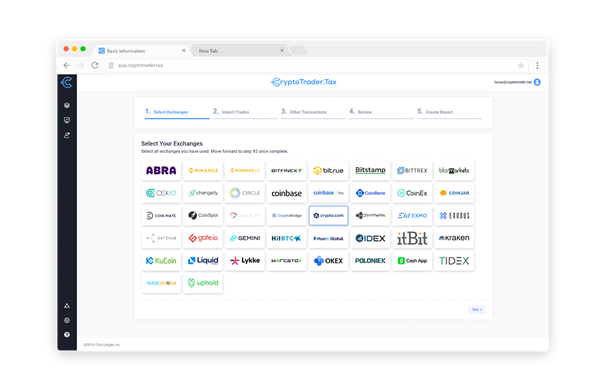This screenshot has width=605, height=391.
Task: Switch to the New Tab browser tab
Action: point(239,51)
